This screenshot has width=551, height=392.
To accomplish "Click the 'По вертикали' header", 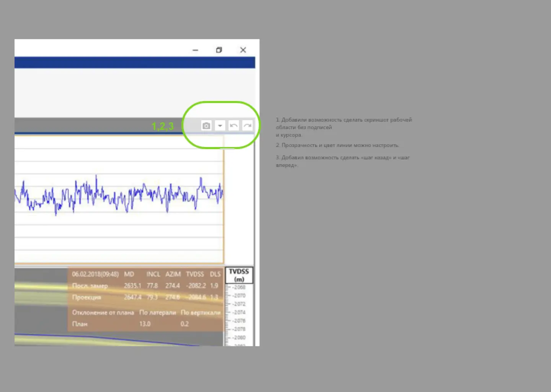I will [x=201, y=312].
